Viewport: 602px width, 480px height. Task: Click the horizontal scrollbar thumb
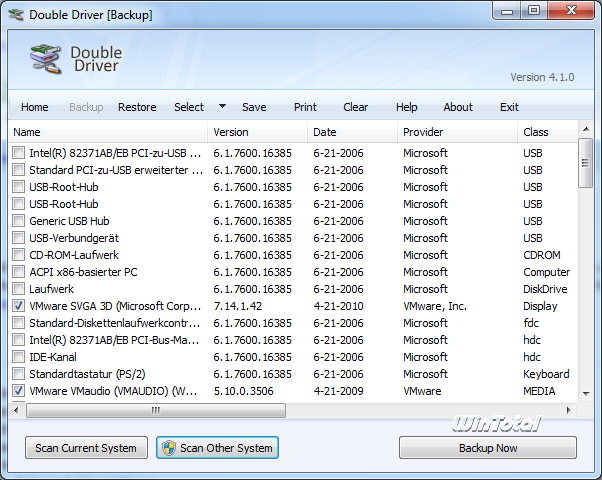click(x=156, y=410)
